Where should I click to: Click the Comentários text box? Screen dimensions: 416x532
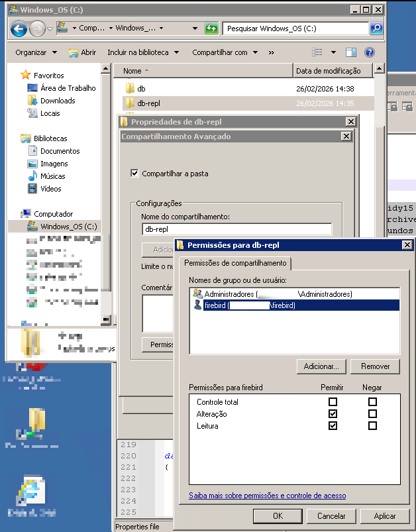pyautogui.click(x=158, y=313)
